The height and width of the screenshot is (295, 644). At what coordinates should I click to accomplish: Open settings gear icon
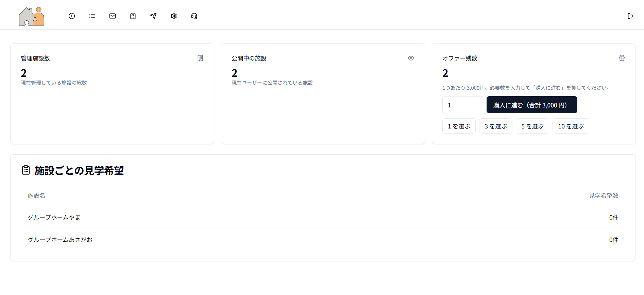click(174, 16)
